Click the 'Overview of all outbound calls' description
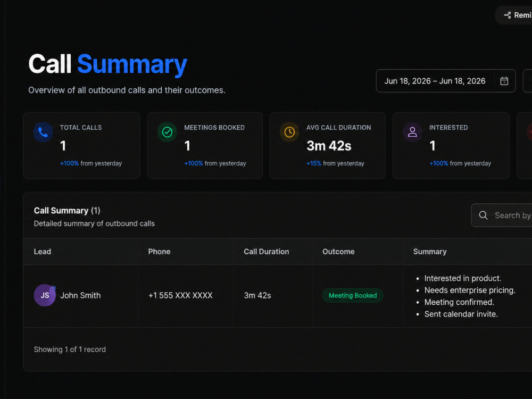The height and width of the screenshot is (399, 532). (x=127, y=90)
